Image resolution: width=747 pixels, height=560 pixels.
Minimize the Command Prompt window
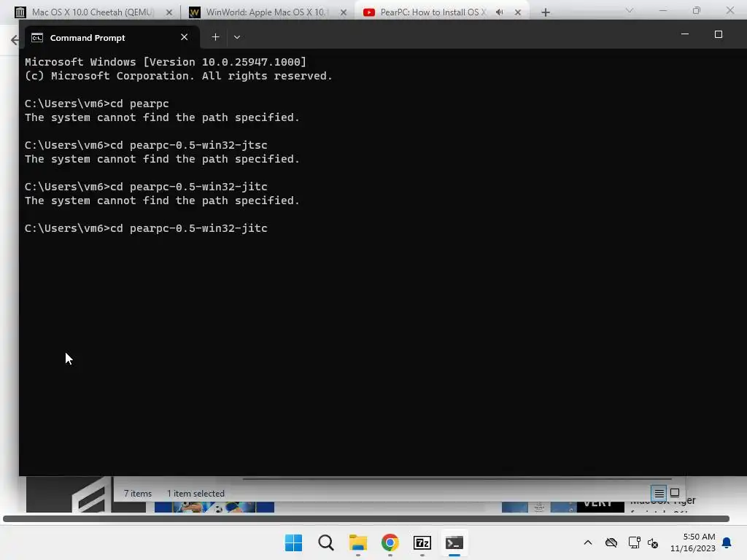(x=685, y=34)
